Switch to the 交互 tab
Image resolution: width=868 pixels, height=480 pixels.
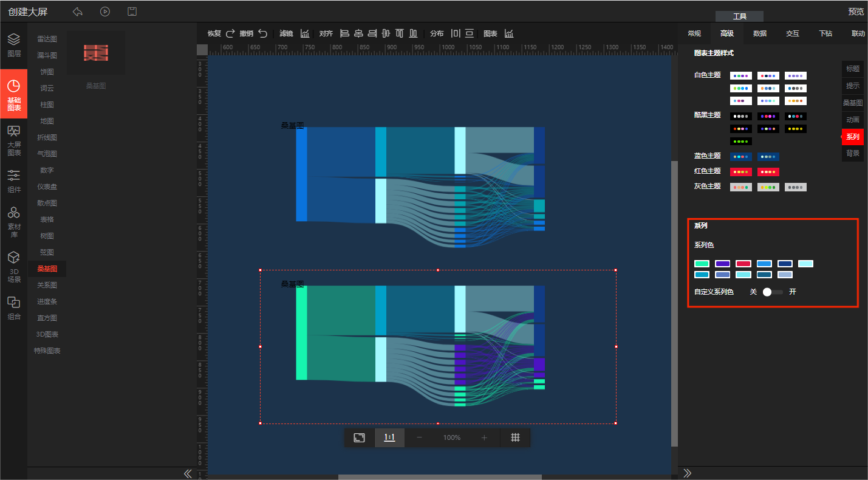(792, 33)
